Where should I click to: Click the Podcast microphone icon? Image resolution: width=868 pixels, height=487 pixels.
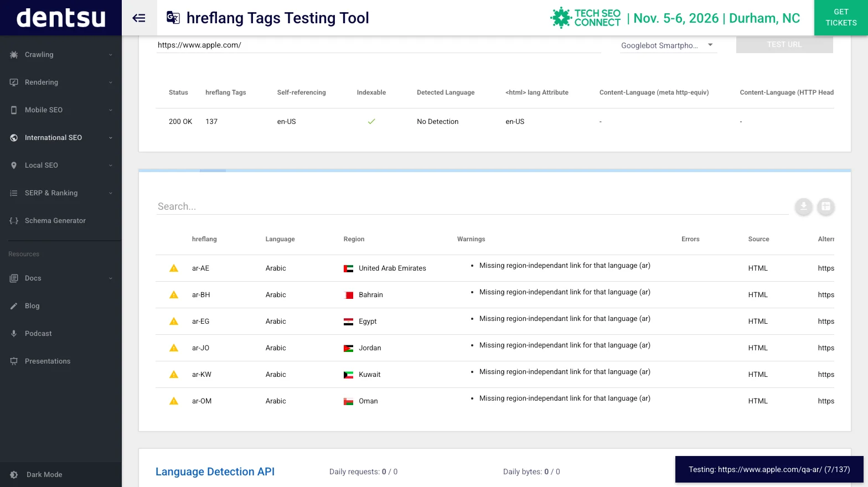[x=14, y=334]
